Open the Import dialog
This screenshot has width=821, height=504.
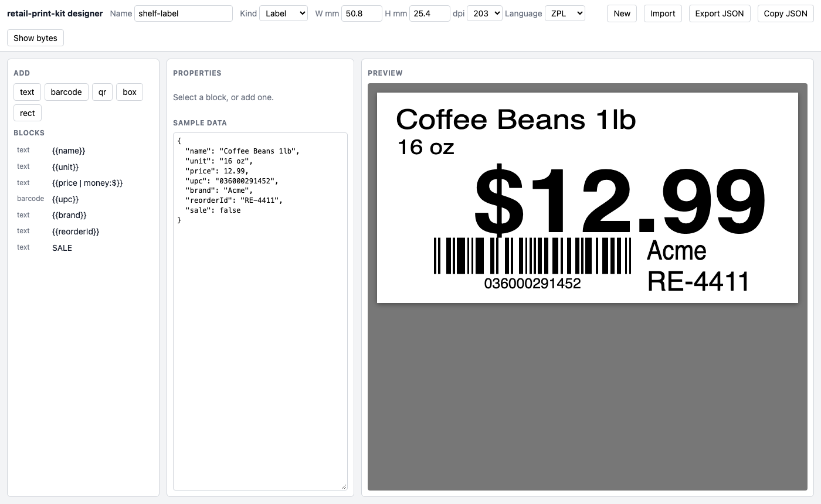(663, 13)
